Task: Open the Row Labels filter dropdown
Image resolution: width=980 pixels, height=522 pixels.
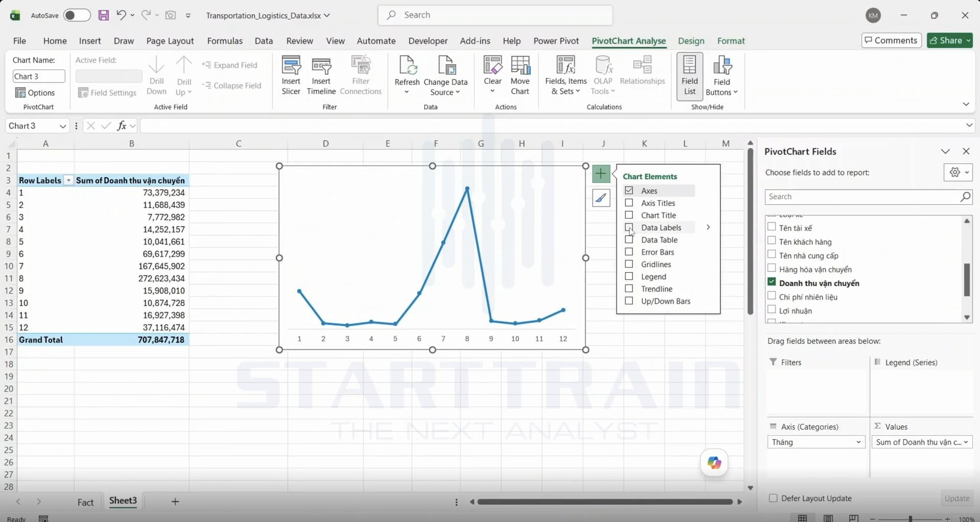Action: pos(68,180)
